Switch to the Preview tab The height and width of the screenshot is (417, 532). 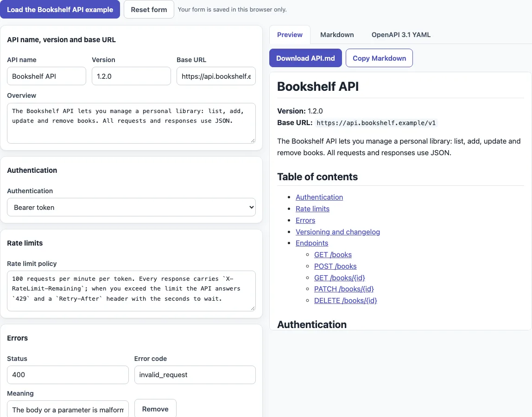click(290, 35)
